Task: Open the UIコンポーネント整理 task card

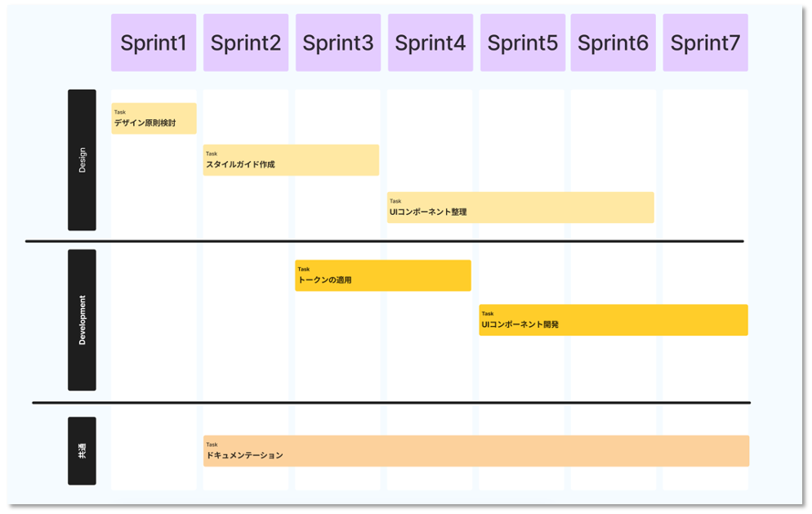Action: coord(520,208)
